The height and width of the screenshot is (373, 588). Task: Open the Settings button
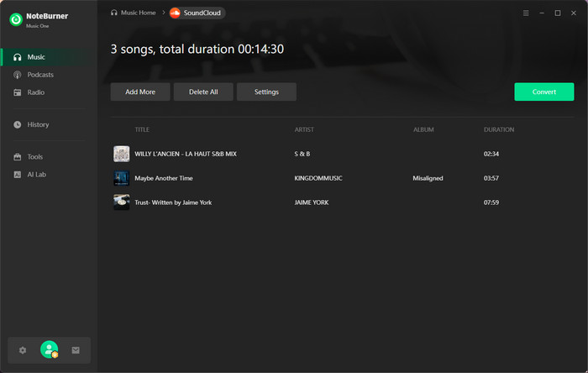click(x=266, y=92)
